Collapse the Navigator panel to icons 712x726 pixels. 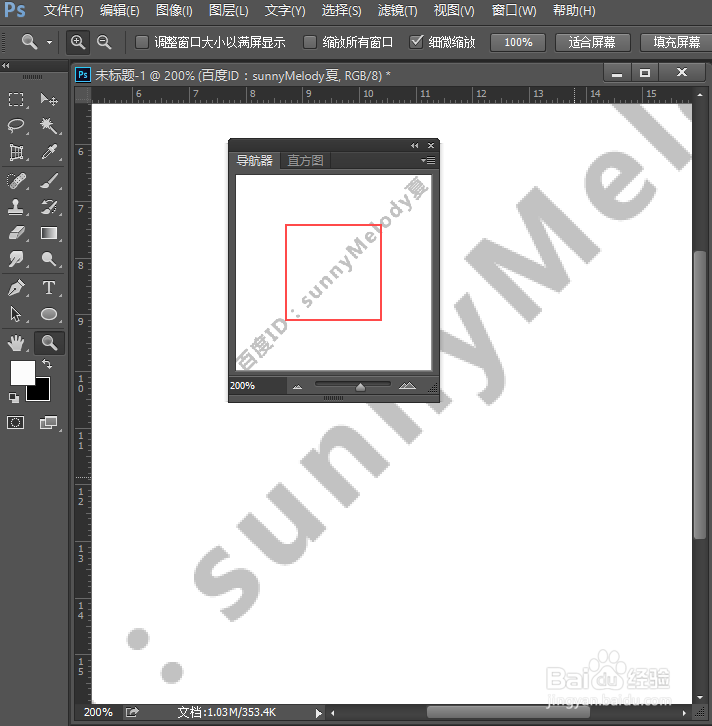[x=414, y=145]
